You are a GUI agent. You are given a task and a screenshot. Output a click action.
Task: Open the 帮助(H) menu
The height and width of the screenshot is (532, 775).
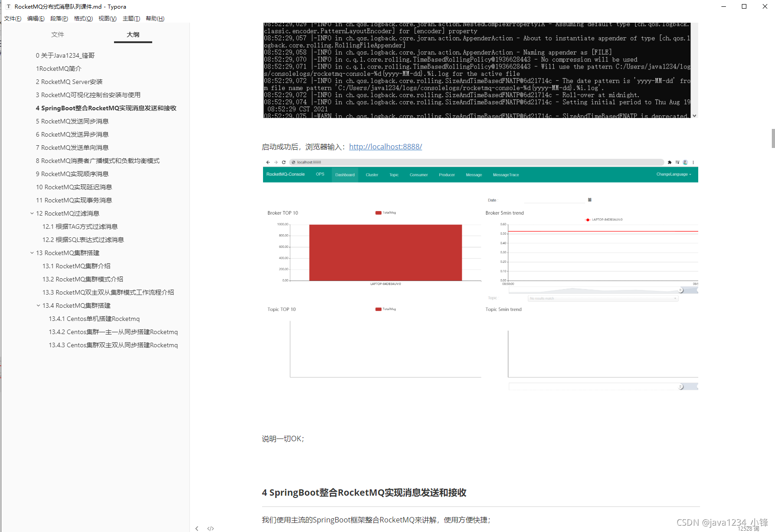point(155,19)
